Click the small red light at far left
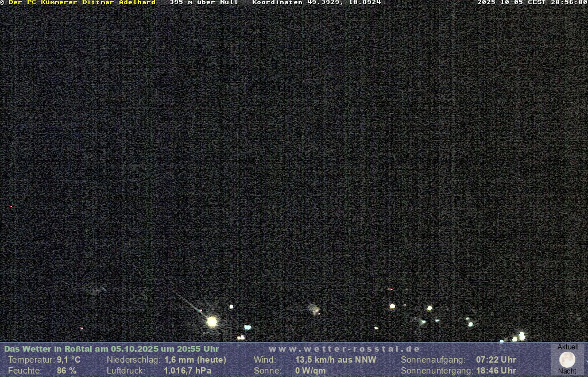The image size is (588, 377). click(x=11, y=206)
